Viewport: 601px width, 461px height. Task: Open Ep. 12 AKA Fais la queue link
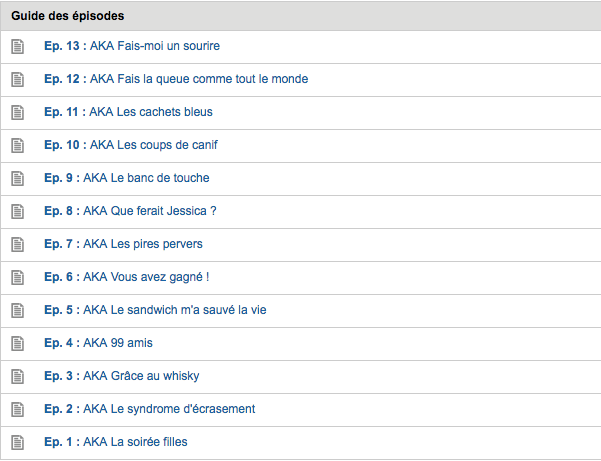176,79
